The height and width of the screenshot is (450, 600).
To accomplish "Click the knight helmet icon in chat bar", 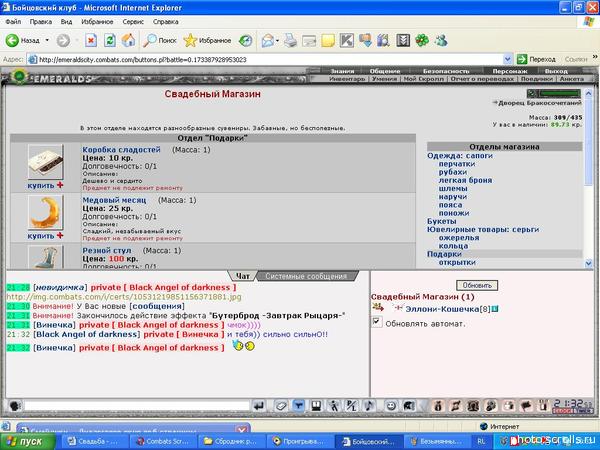I will click(x=408, y=406).
